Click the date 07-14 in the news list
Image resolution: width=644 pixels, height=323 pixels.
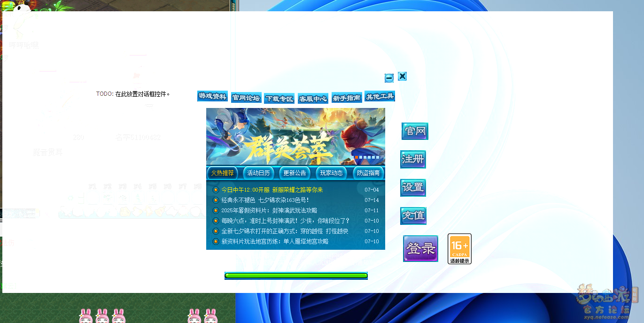372,200
